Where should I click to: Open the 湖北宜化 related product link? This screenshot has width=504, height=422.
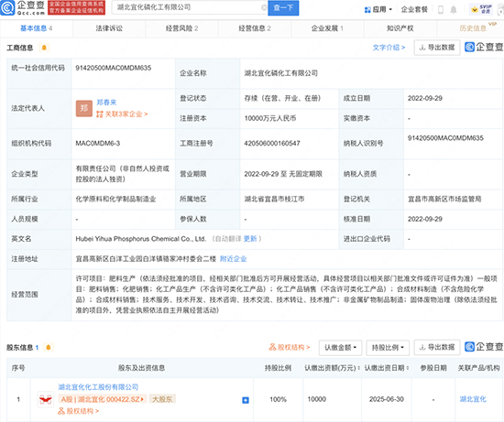473,399
